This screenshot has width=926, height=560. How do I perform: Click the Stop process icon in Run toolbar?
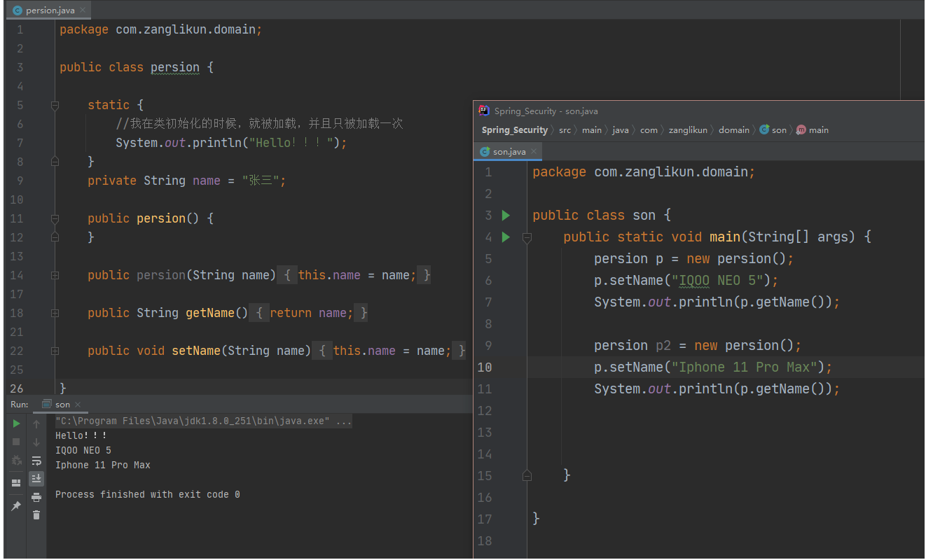coord(15,442)
